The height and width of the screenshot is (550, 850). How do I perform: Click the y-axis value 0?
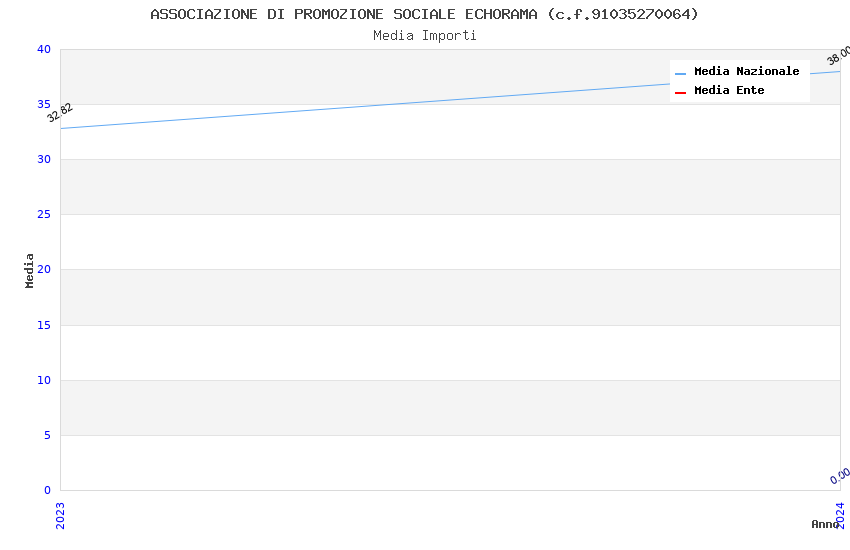[x=48, y=490]
